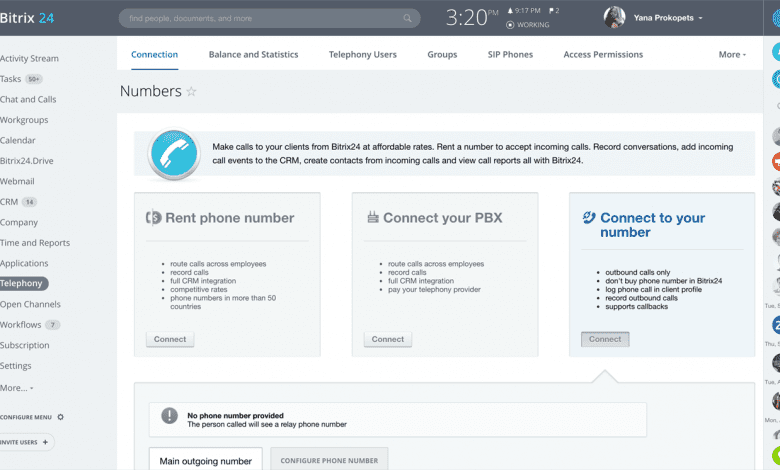Click the search magnifier icon

(x=407, y=18)
